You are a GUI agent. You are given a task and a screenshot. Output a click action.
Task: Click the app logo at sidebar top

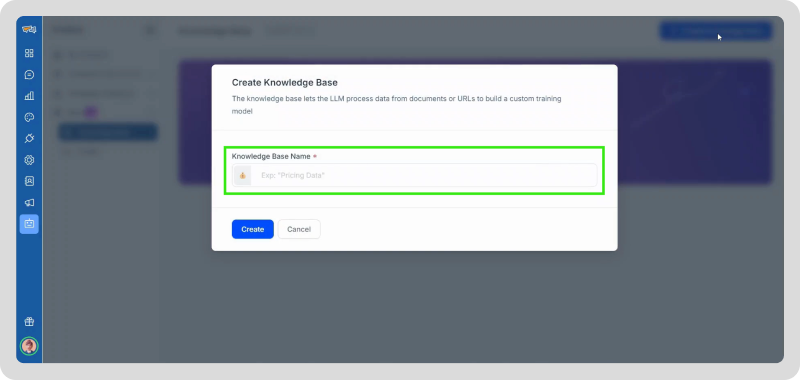[x=29, y=29]
